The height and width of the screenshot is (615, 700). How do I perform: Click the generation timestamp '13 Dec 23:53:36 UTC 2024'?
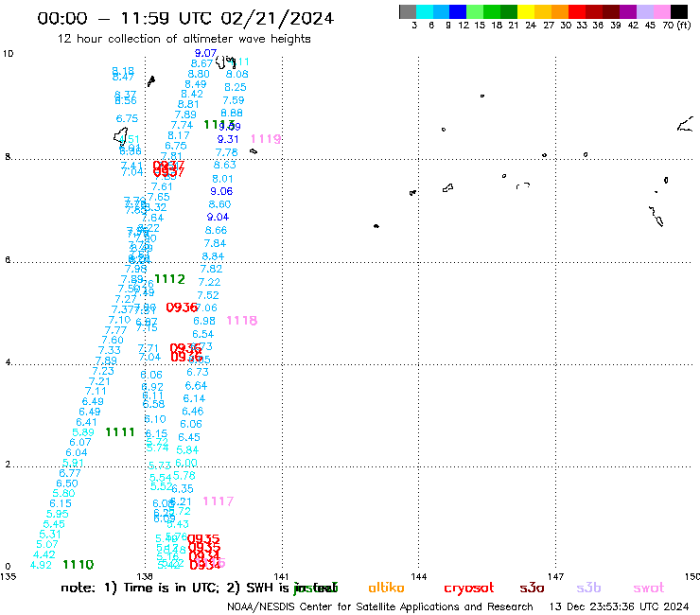pos(619,607)
